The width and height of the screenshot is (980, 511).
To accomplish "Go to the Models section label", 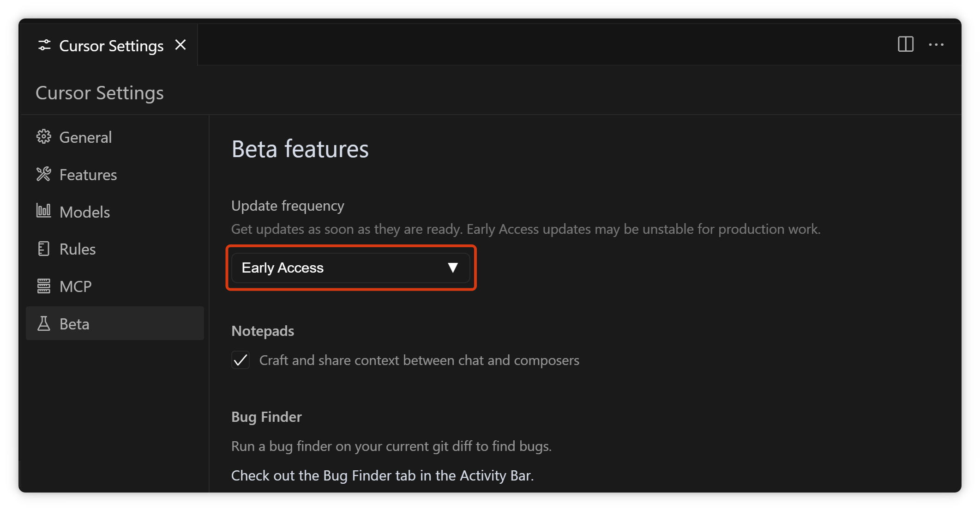I will point(85,212).
